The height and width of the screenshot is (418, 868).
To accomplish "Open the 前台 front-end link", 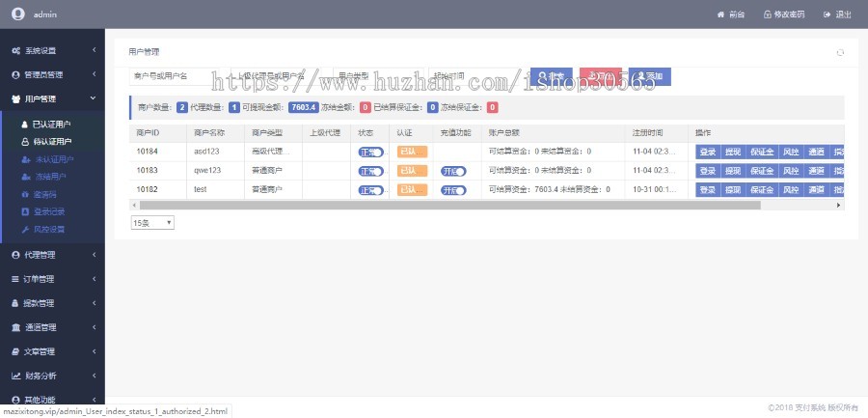I will (x=731, y=15).
